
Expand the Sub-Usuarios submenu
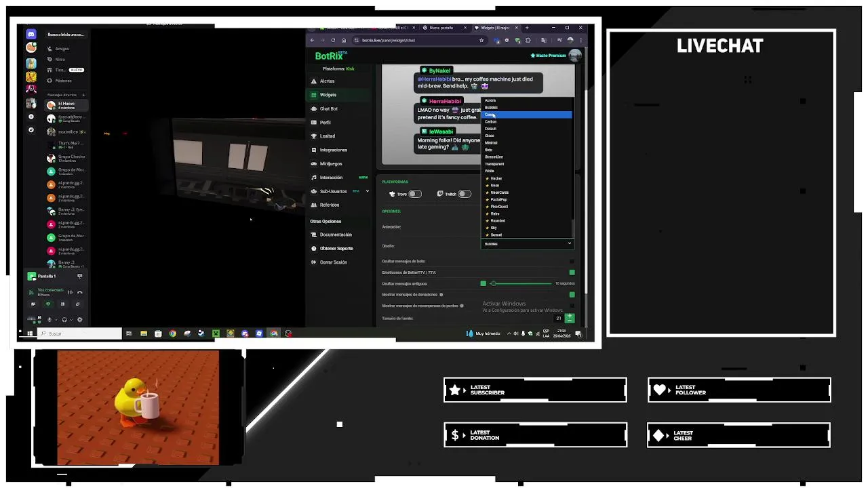368,191
